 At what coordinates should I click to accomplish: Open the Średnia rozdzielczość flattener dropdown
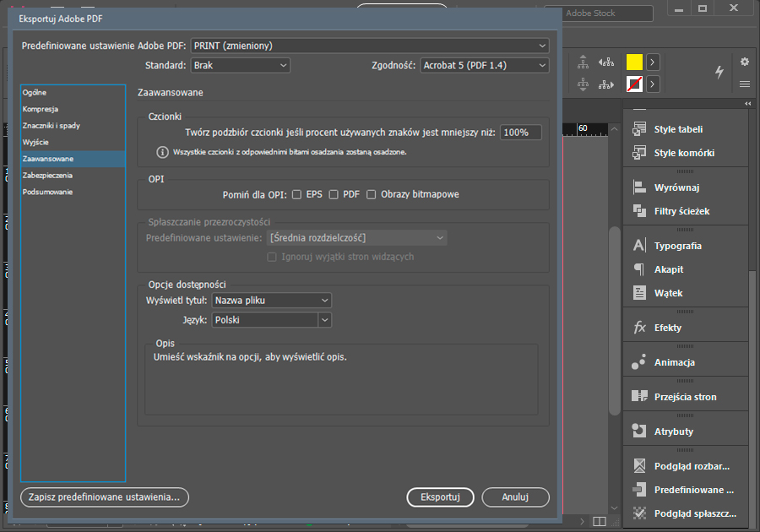pyautogui.click(x=356, y=238)
